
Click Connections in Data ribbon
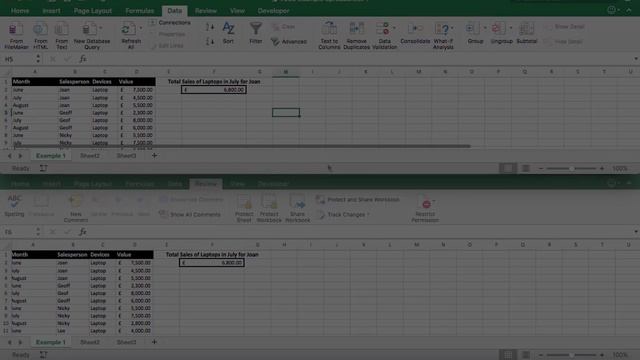click(171, 22)
